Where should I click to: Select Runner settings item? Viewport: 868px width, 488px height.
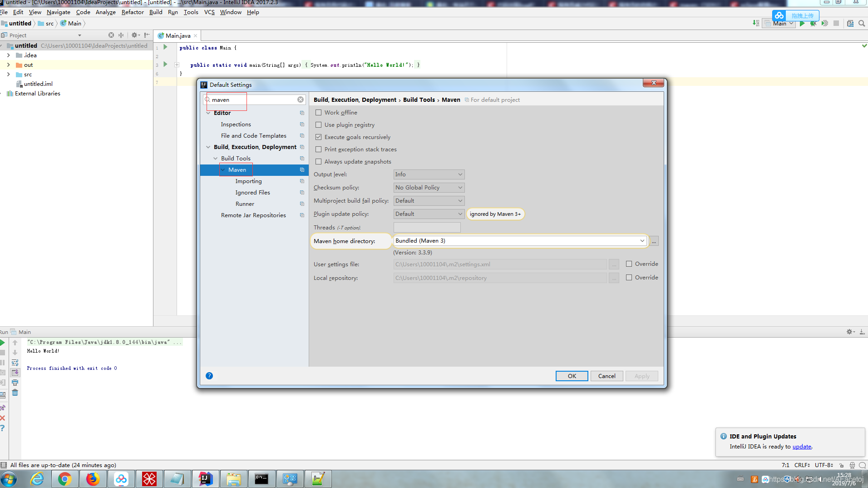245,204
